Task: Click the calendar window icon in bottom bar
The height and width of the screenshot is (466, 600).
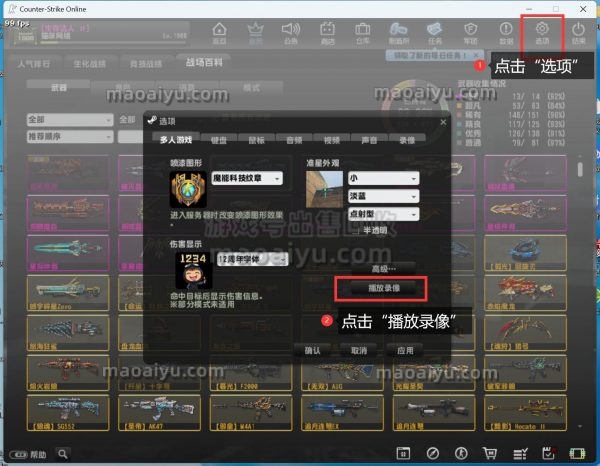Action: coord(403,453)
